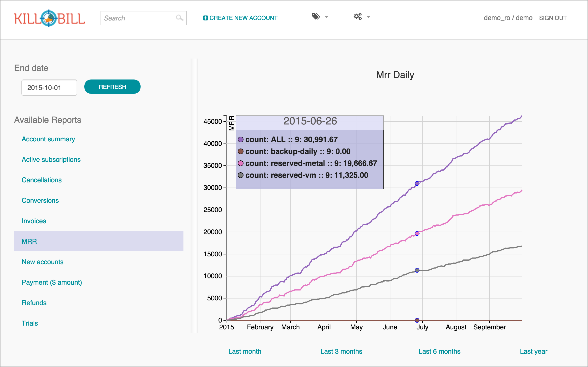The width and height of the screenshot is (588, 367).
Task: Open the Payment ($ amount) report
Action: coord(52,282)
